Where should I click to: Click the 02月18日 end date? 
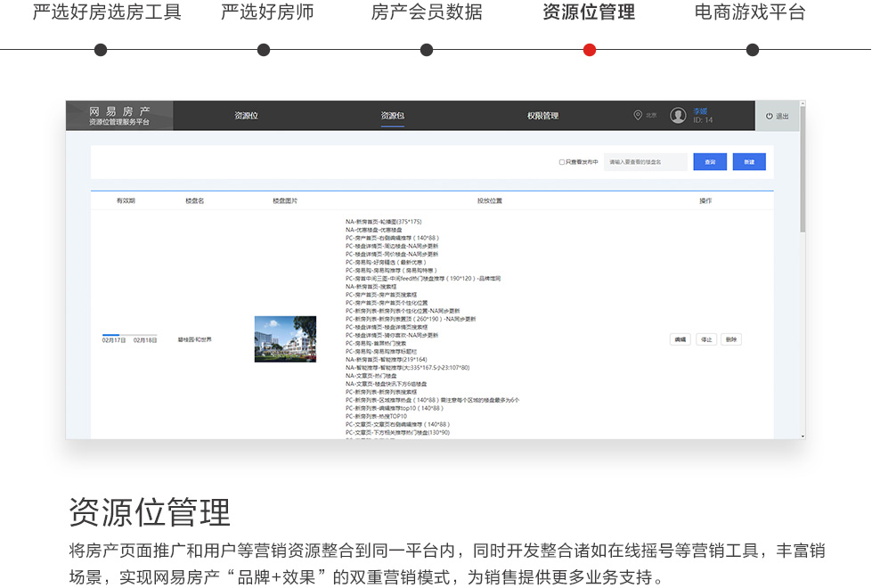pyautogui.click(x=145, y=340)
